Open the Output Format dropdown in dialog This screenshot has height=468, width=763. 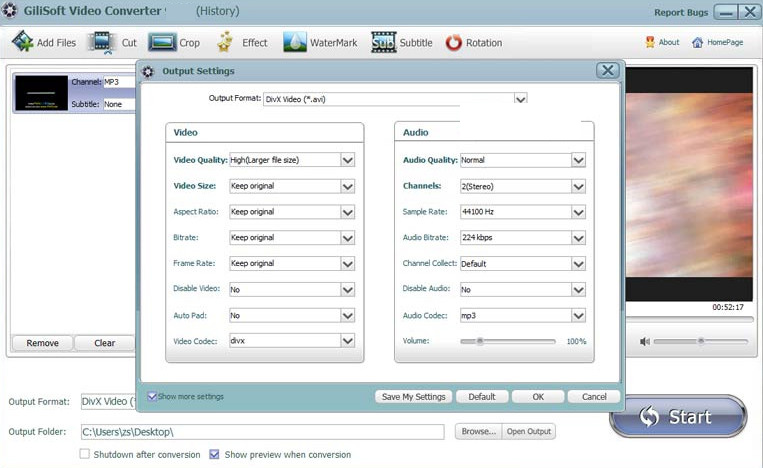(521, 99)
